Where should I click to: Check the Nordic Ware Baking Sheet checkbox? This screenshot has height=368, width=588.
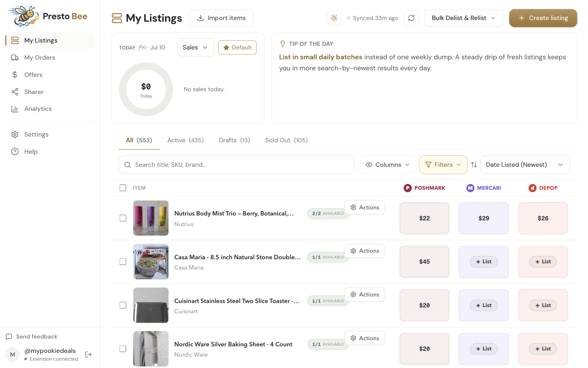(x=123, y=349)
